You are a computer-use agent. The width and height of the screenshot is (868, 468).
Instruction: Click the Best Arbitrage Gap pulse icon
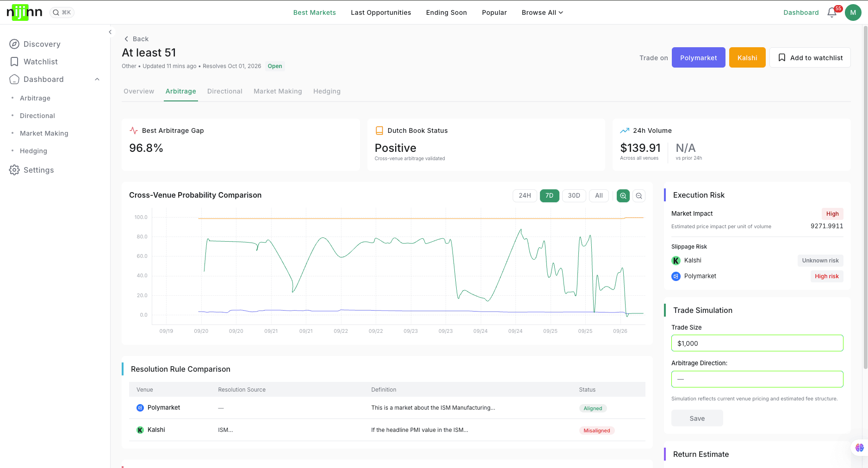pos(134,131)
